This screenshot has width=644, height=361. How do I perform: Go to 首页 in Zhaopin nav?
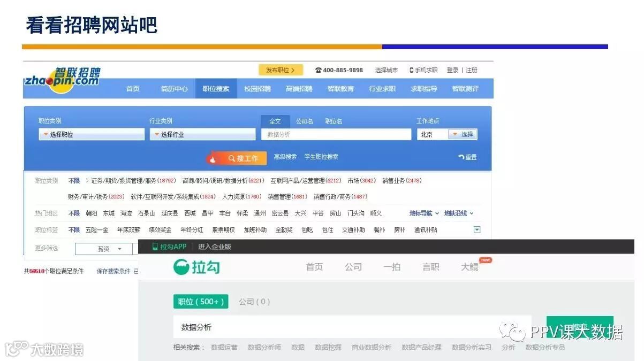click(x=133, y=89)
